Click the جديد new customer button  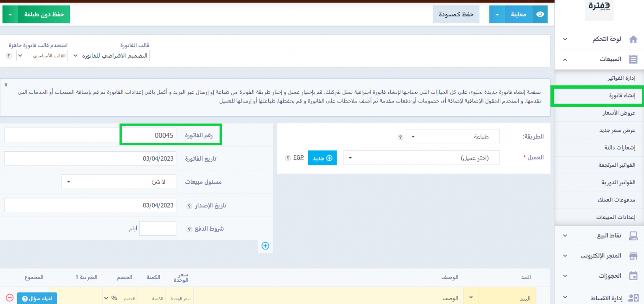pyautogui.click(x=322, y=158)
